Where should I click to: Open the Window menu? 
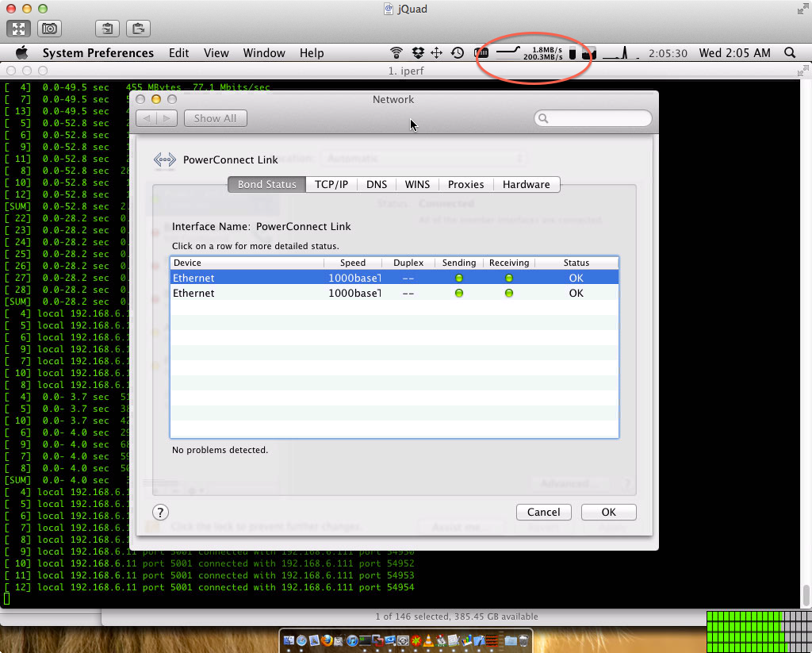click(264, 53)
